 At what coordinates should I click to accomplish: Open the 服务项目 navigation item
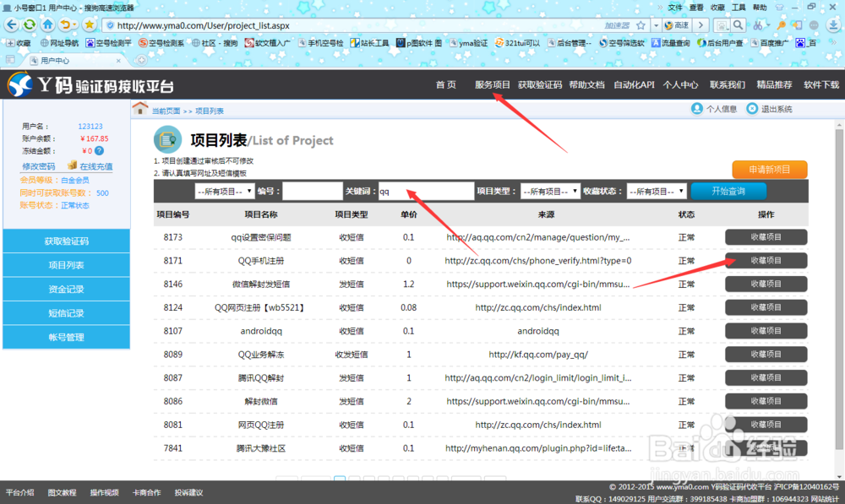coord(492,84)
